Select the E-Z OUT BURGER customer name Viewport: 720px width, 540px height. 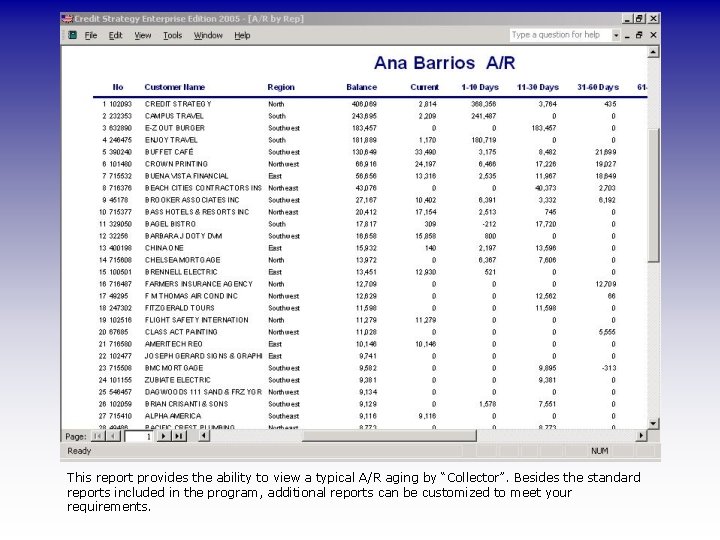[x=174, y=128]
